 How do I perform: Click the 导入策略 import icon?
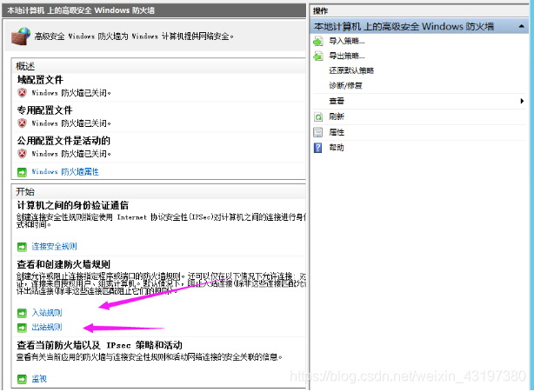coord(318,42)
